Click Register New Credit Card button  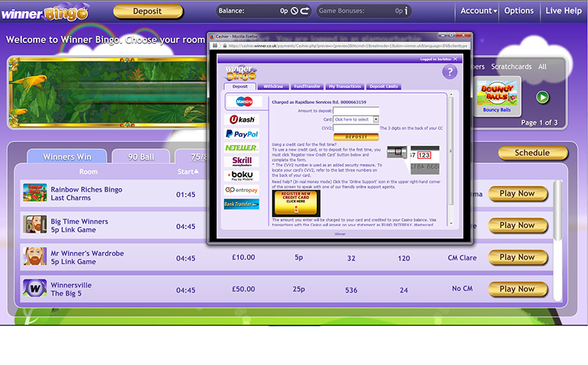296,203
